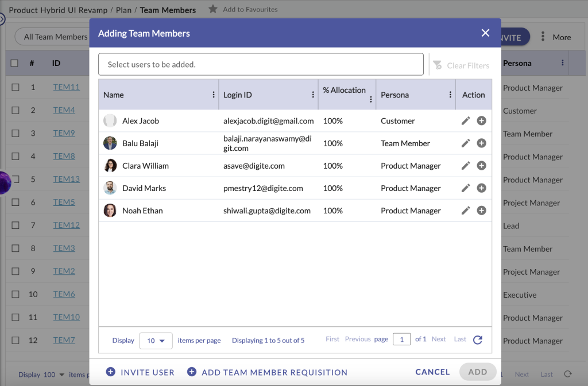The height and width of the screenshot is (386, 588).
Task: Click the CANCEL button in the dialog
Action: tap(432, 372)
